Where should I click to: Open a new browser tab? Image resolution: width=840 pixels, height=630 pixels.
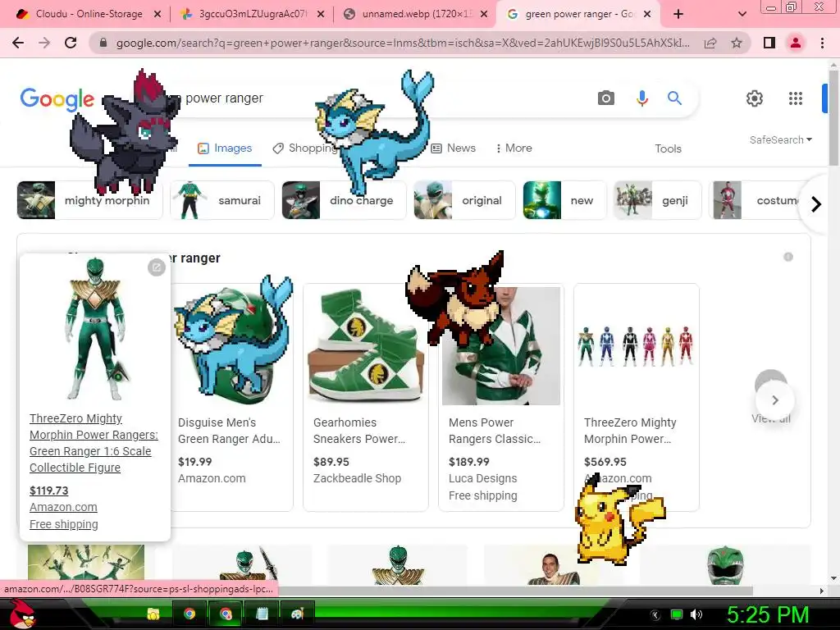678,14
